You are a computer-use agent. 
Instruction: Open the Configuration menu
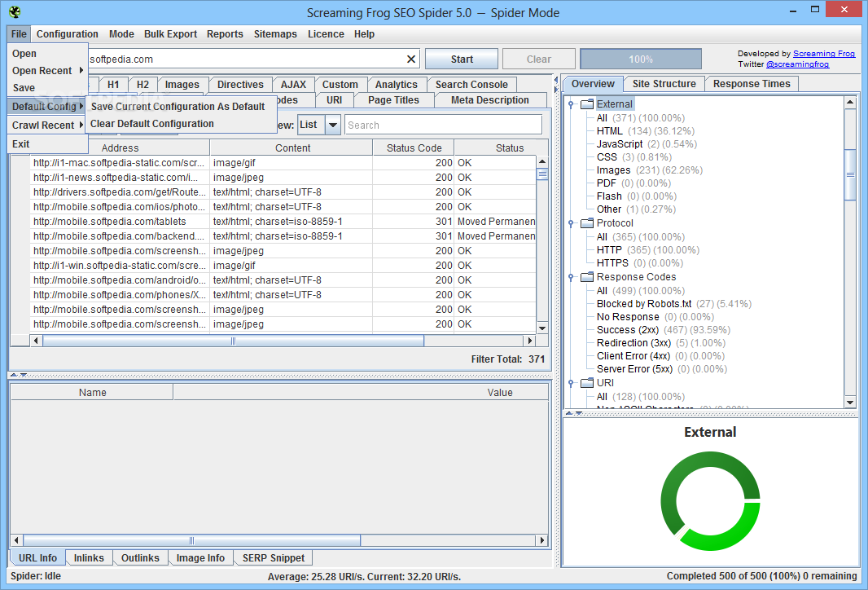pyautogui.click(x=68, y=33)
